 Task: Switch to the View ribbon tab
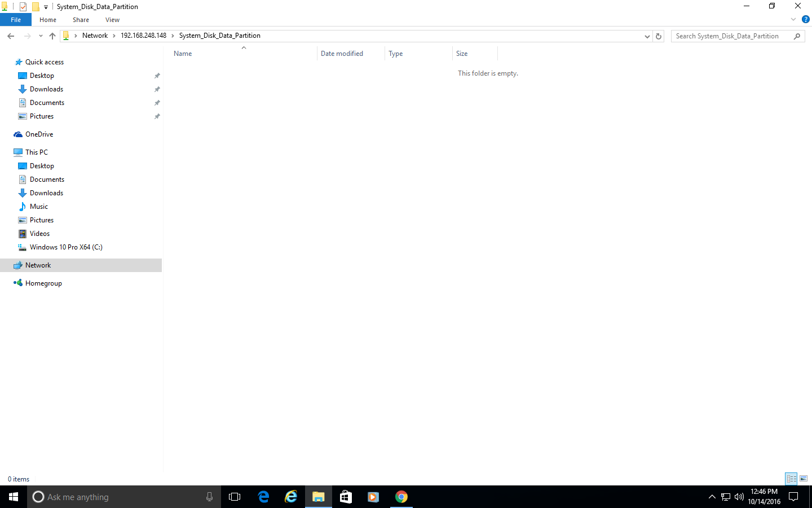[112, 20]
